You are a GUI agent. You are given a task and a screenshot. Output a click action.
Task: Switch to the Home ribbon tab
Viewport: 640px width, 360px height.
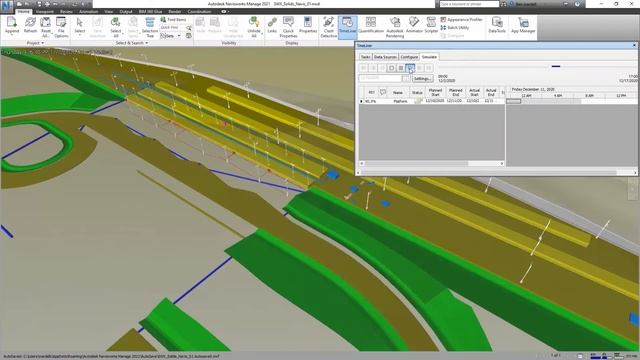(x=23, y=11)
